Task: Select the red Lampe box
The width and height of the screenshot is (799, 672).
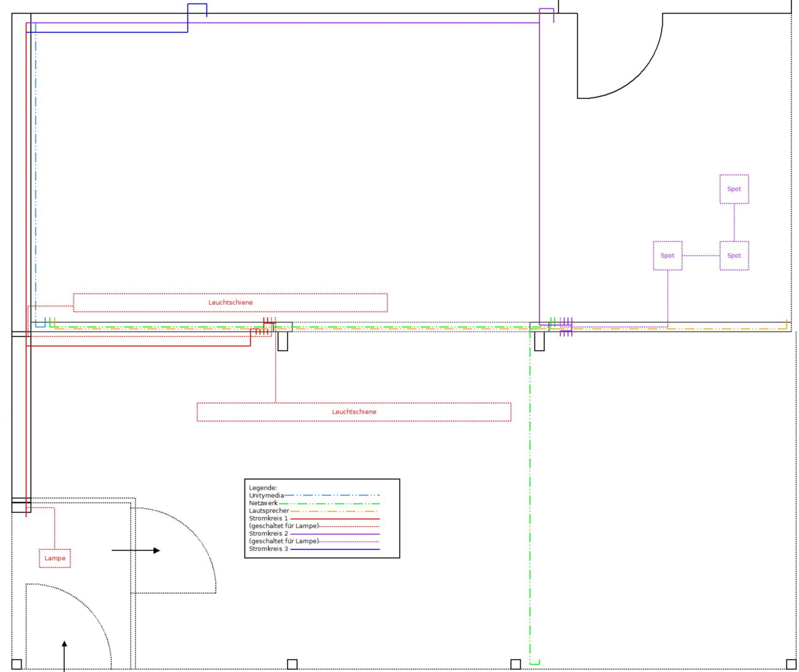Action: (x=55, y=558)
